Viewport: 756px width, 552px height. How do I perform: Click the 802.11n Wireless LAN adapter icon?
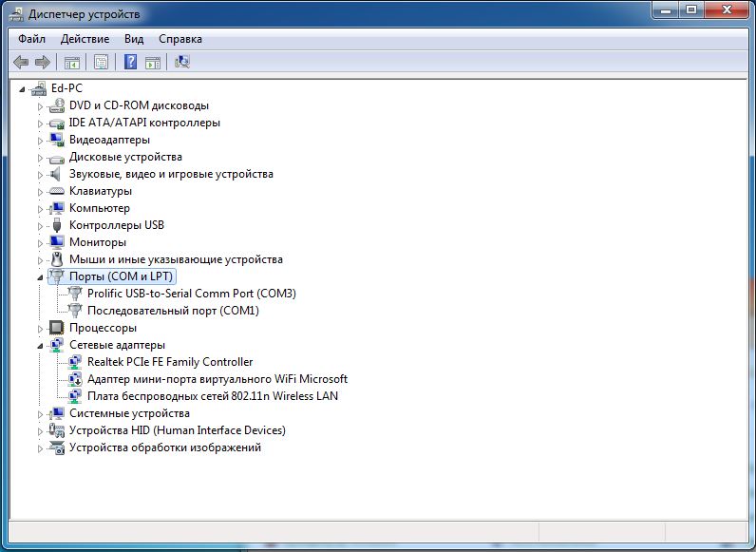(75, 396)
